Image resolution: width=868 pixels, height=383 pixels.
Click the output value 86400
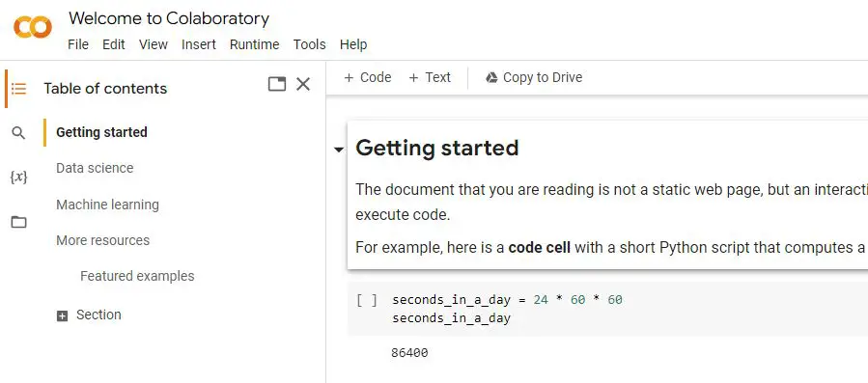pos(409,352)
